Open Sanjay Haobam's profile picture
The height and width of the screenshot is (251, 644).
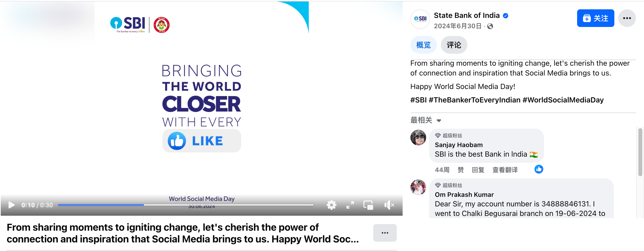[x=418, y=138]
